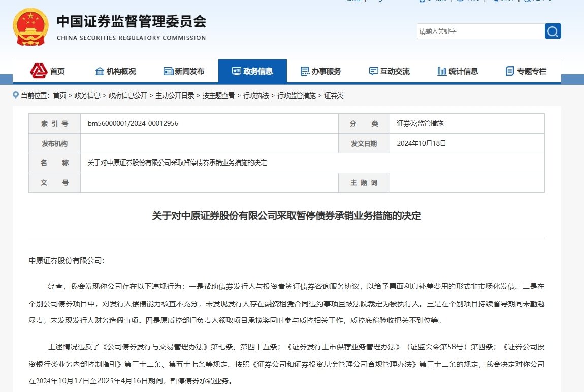Open the 办事服务 navigation tab
The image size is (584, 392).
321,71
